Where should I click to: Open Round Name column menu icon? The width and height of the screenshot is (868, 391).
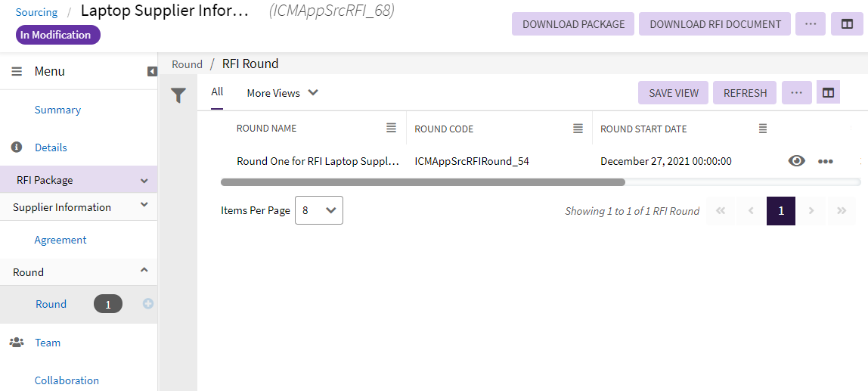391,128
